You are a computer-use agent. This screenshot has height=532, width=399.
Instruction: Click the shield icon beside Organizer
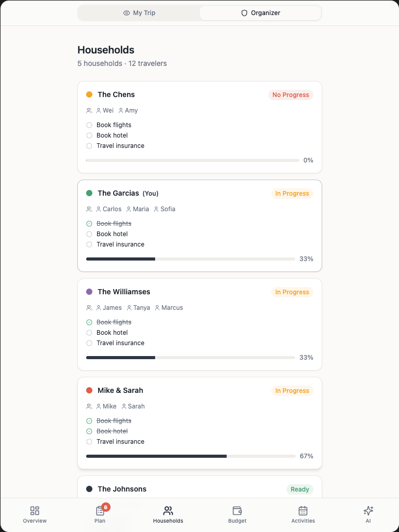pos(244,13)
